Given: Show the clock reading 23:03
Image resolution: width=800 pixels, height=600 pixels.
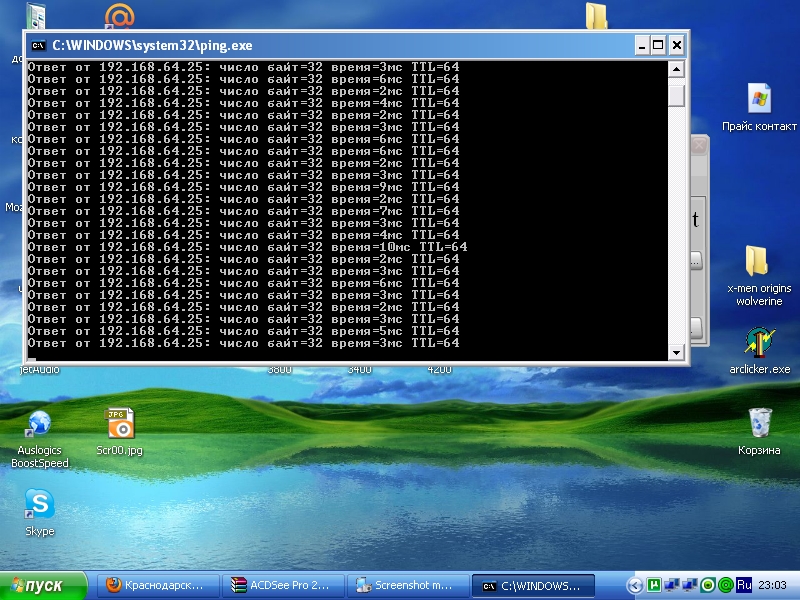Looking at the screenshot, I should point(772,585).
